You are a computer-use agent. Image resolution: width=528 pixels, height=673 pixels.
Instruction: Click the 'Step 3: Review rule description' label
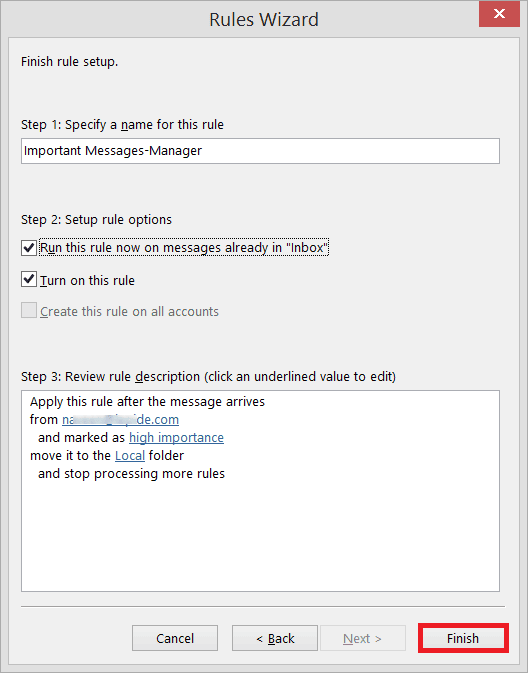(x=208, y=376)
